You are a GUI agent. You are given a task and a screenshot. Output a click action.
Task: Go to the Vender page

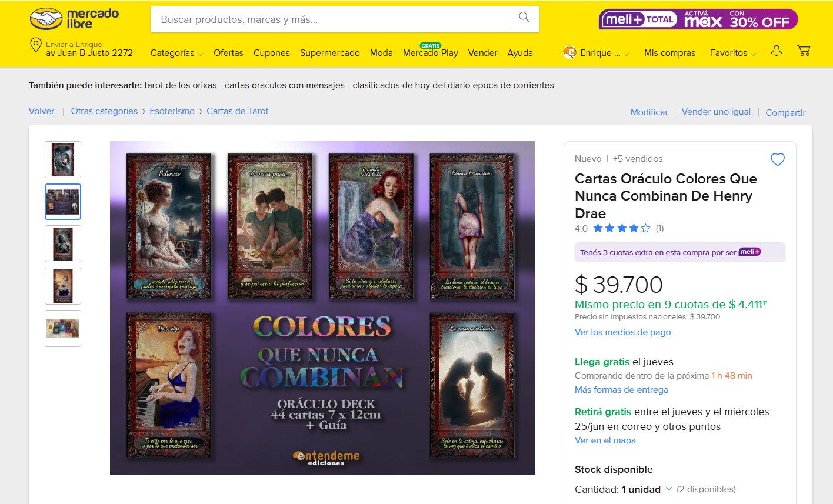pyautogui.click(x=482, y=53)
